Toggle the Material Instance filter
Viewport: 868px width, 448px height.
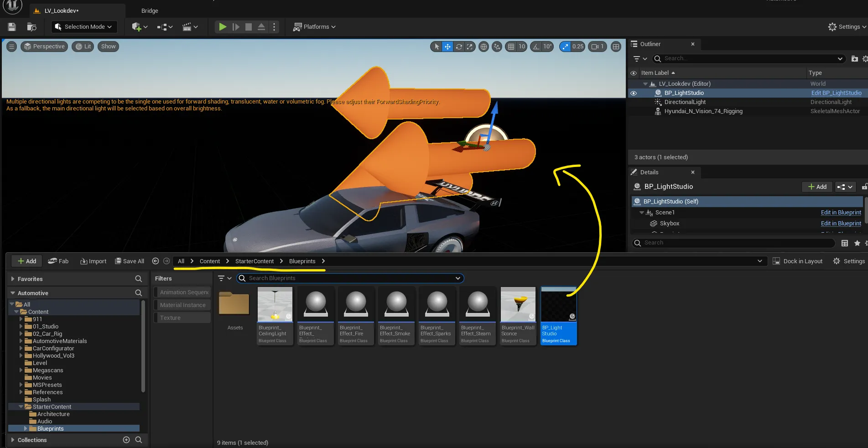tap(182, 305)
